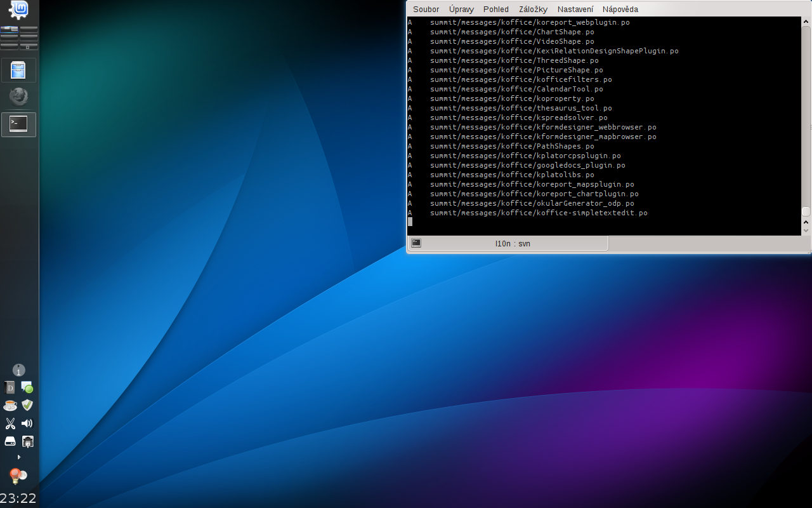Switch to the first virtual desktop
The height and width of the screenshot is (508, 812).
point(10,30)
